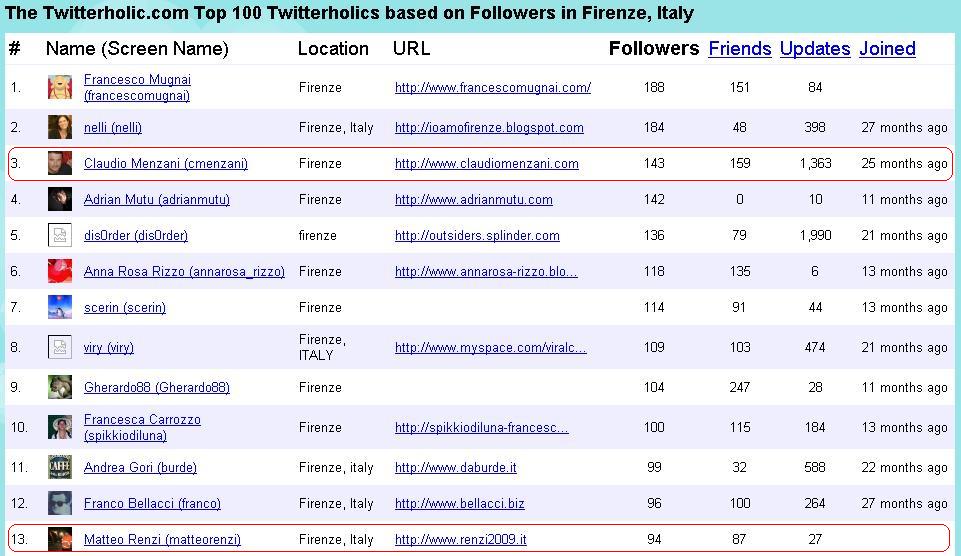The height and width of the screenshot is (556, 961).
Task: Click Andrea Gori's avatar image
Action: 59,467
